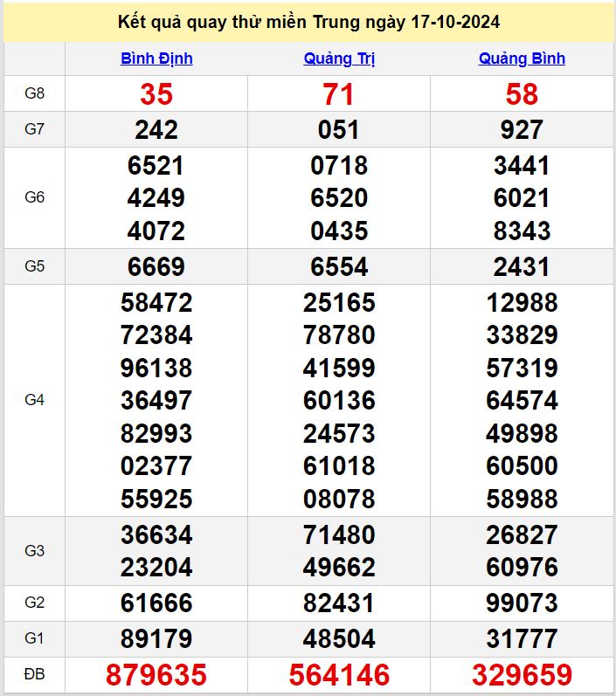Select G4 number 72384
The image size is (616, 696).
(x=156, y=335)
